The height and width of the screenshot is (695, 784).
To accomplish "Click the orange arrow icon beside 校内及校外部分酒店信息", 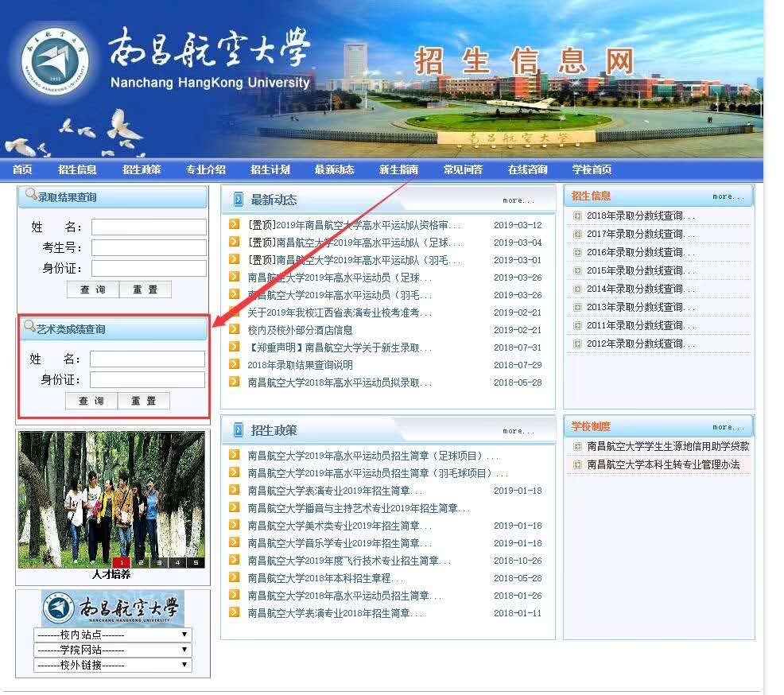I will coord(234,329).
